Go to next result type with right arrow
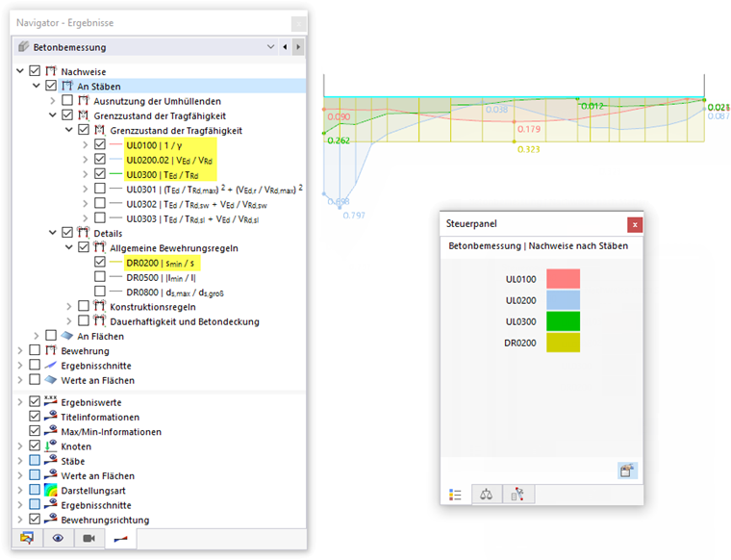The image size is (731, 560). tap(298, 47)
